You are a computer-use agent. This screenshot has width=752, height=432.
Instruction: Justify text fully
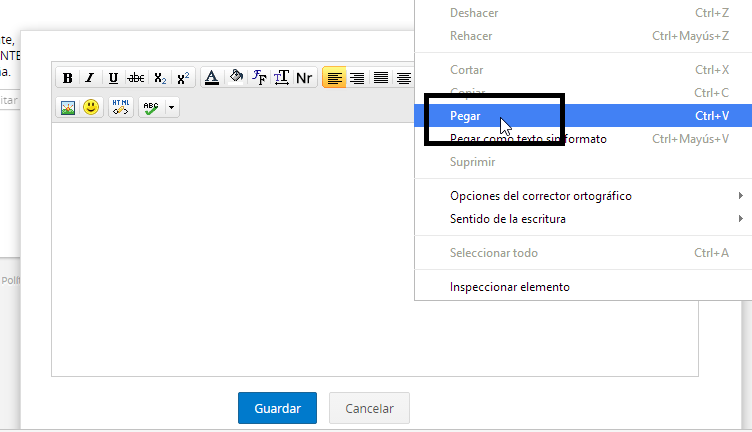tap(381, 78)
